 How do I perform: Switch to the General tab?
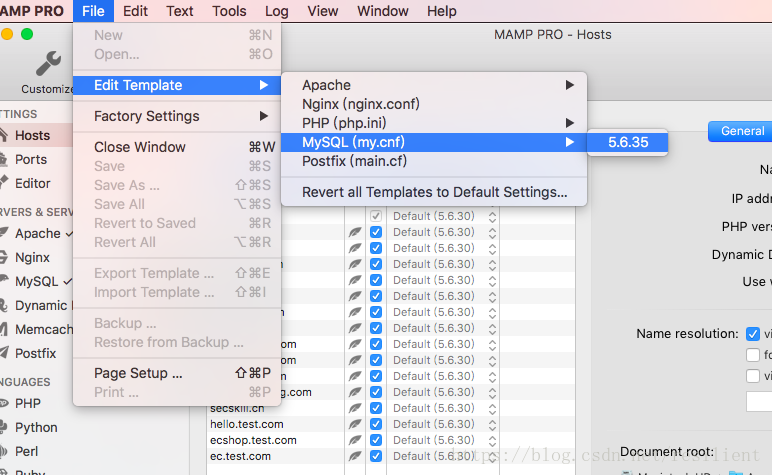click(740, 131)
